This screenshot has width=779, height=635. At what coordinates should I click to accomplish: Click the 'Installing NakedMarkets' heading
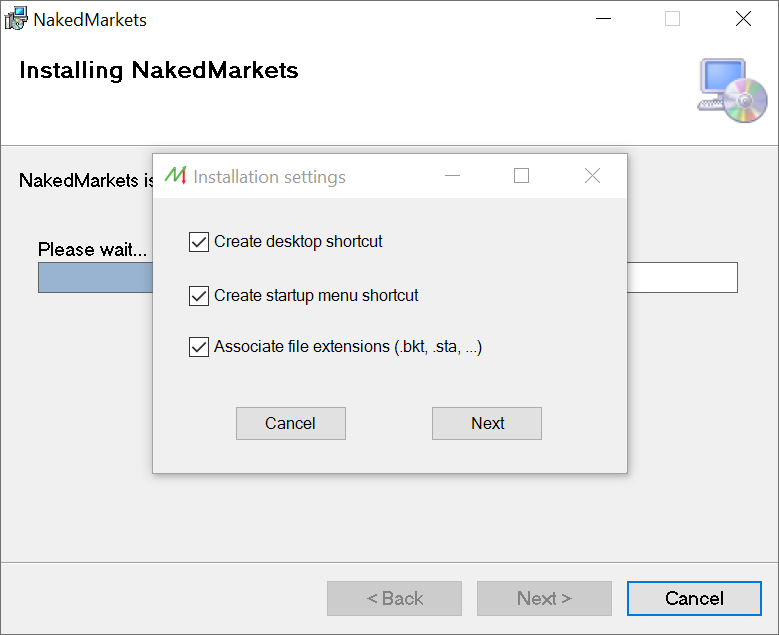click(x=159, y=71)
